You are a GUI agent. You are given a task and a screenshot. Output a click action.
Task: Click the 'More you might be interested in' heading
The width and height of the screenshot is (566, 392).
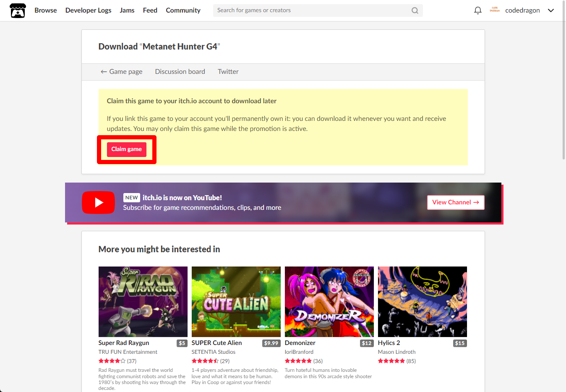[x=159, y=249]
